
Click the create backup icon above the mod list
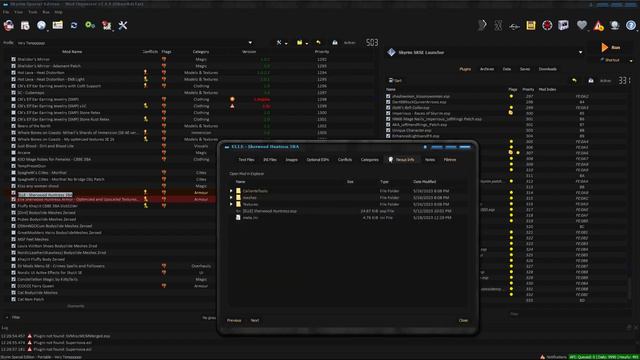click(x=335, y=42)
